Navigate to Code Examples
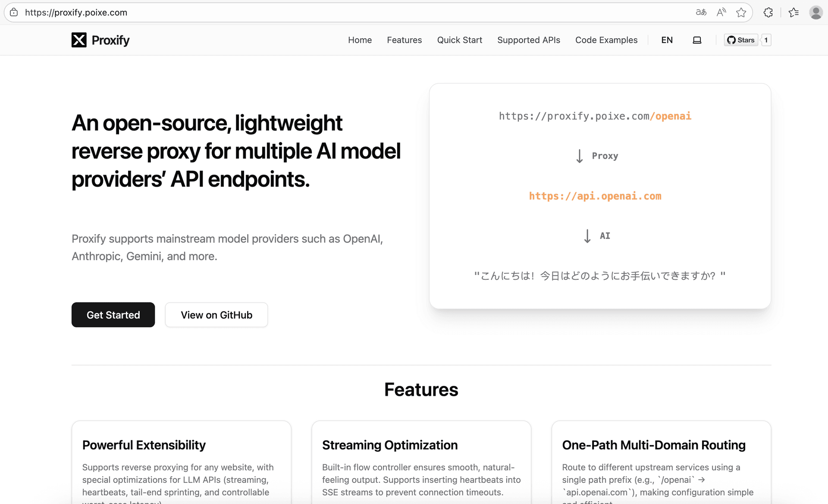 click(606, 40)
